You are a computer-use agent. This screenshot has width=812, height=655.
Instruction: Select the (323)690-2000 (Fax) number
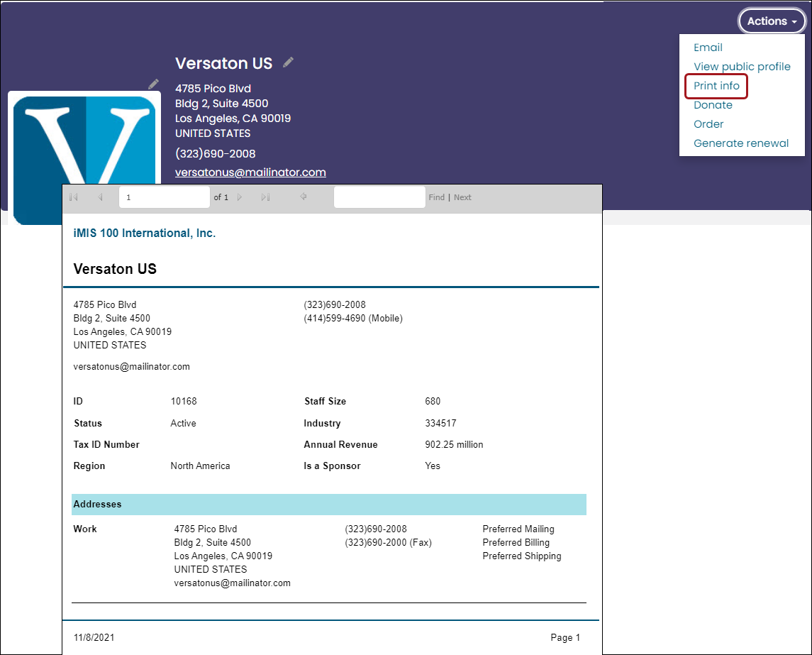point(389,543)
